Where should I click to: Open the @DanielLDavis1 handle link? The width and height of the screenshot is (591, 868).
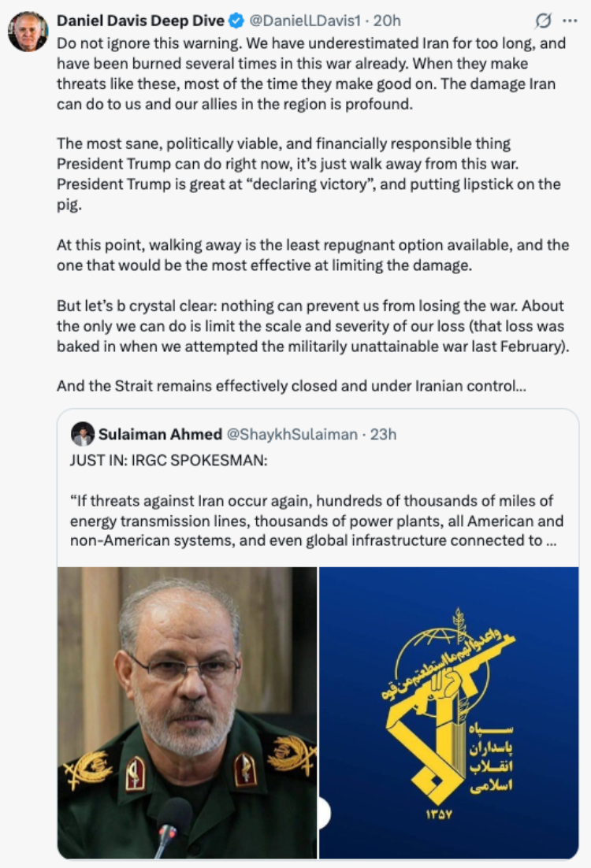[x=305, y=21]
